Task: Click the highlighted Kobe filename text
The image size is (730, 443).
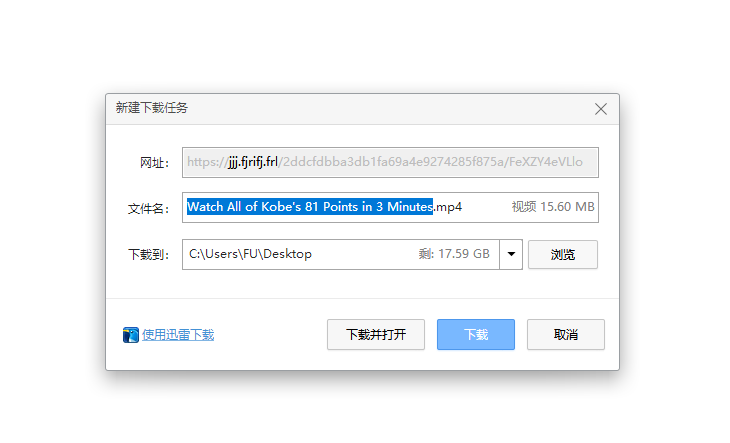Action: [309, 208]
